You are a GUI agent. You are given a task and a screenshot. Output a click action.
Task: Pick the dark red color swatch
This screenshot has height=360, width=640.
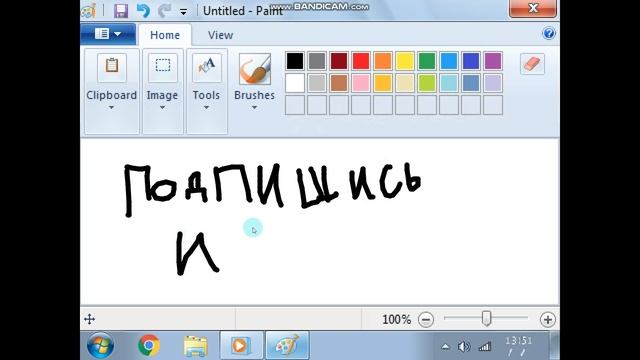point(339,61)
